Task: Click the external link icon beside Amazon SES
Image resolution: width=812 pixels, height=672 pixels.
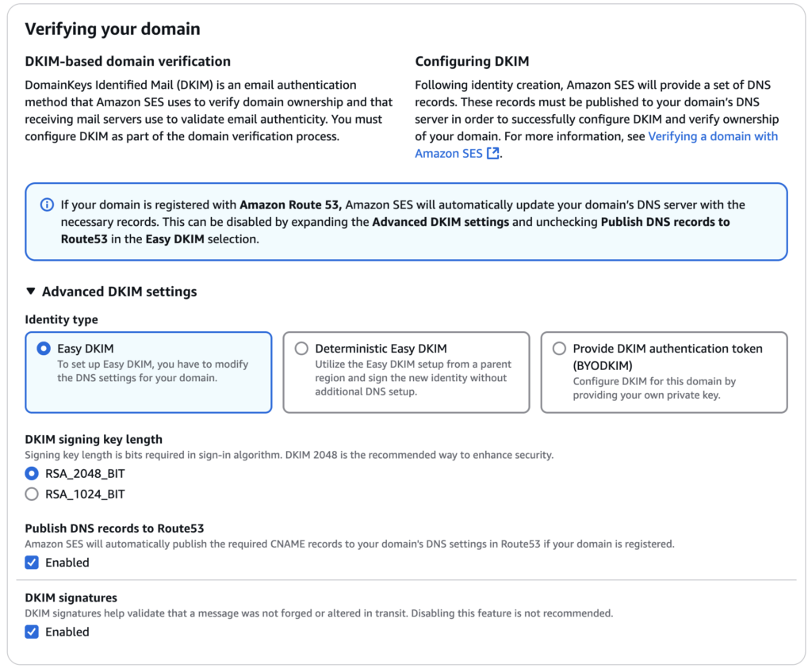Action: [493, 154]
